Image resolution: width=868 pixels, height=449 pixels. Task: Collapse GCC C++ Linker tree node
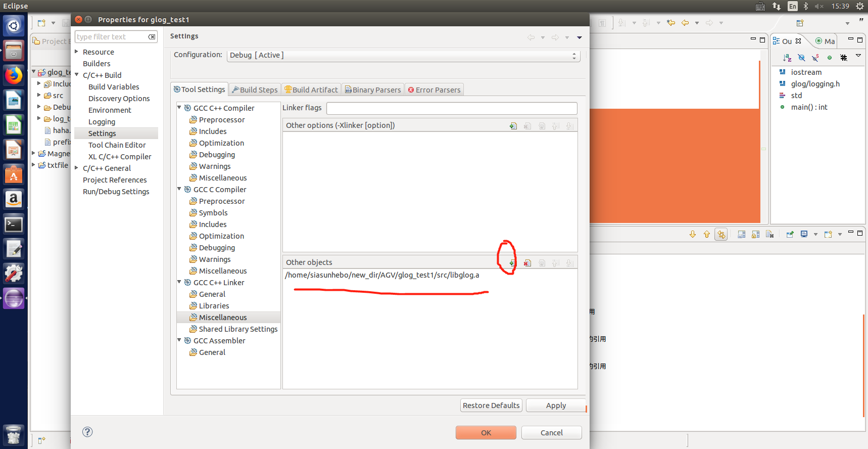179,282
